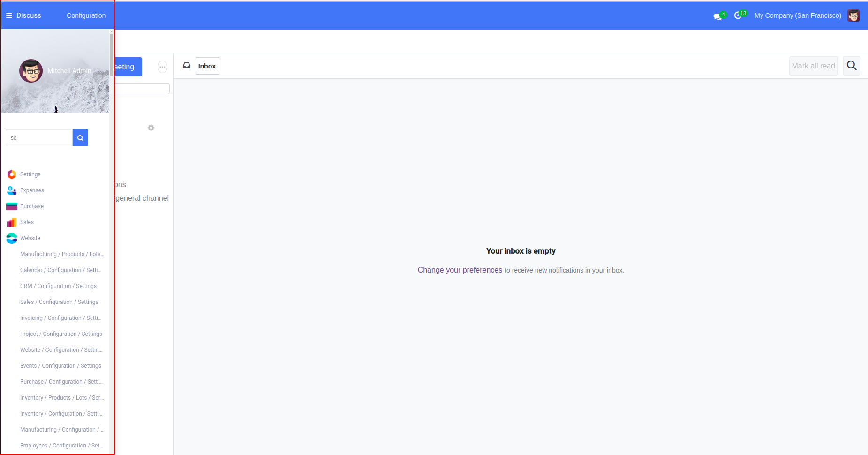Click the hamburger menu icon beside Discuss
Viewport: 868px width, 455px height.
tap(8, 15)
